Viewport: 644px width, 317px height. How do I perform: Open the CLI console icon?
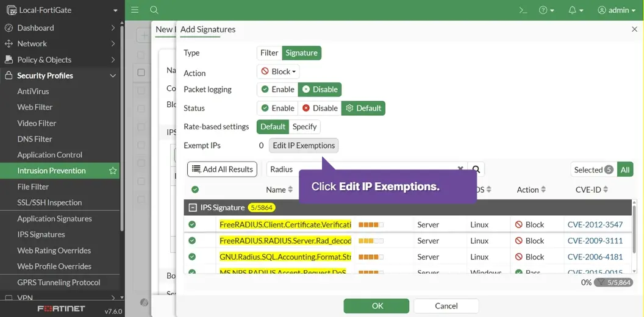(x=523, y=10)
